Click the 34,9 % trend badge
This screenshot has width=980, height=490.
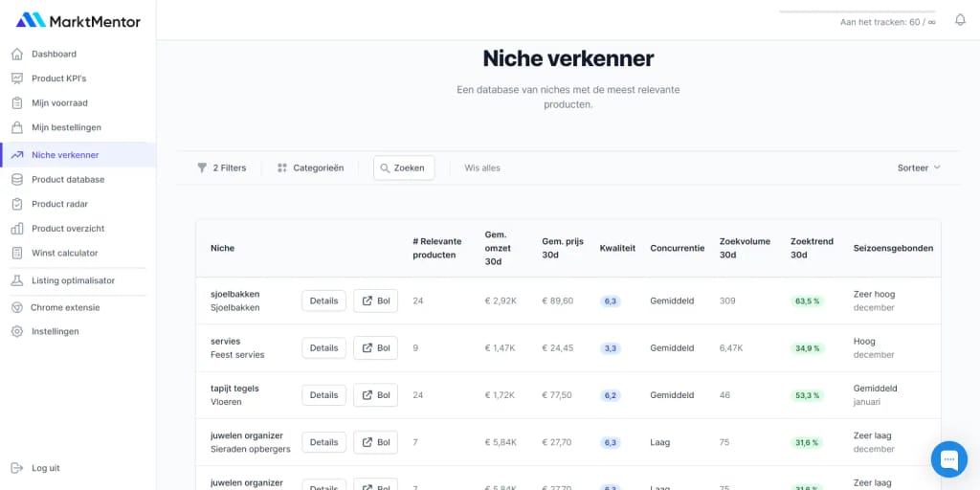point(808,348)
